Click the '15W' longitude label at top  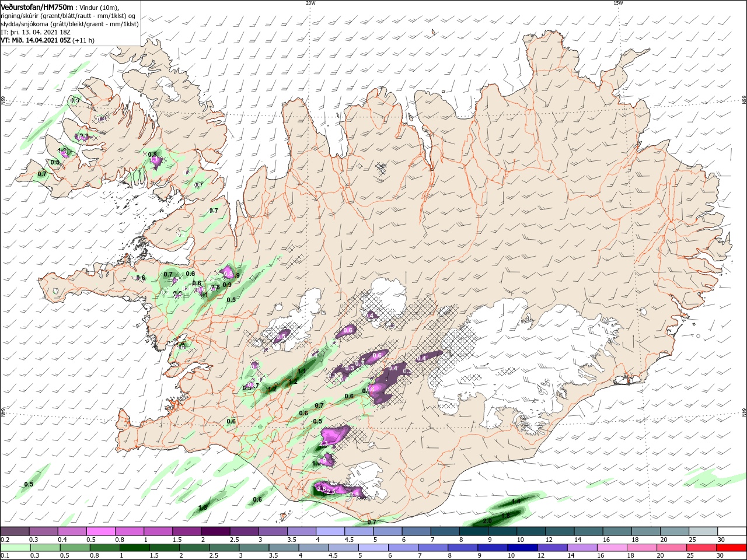point(618,3)
